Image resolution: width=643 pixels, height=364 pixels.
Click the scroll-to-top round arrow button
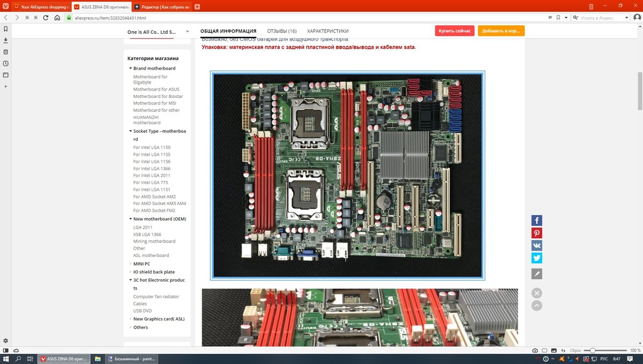pos(537,306)
